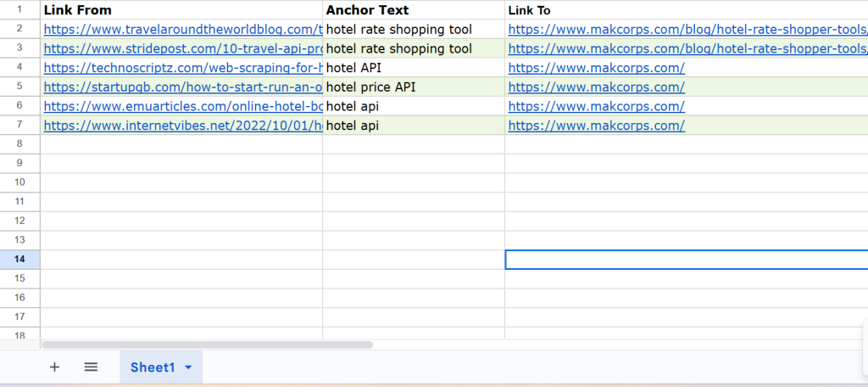Open makcorps.com link in row 5
The image size is (868, 387).
[x=596, y=87]
